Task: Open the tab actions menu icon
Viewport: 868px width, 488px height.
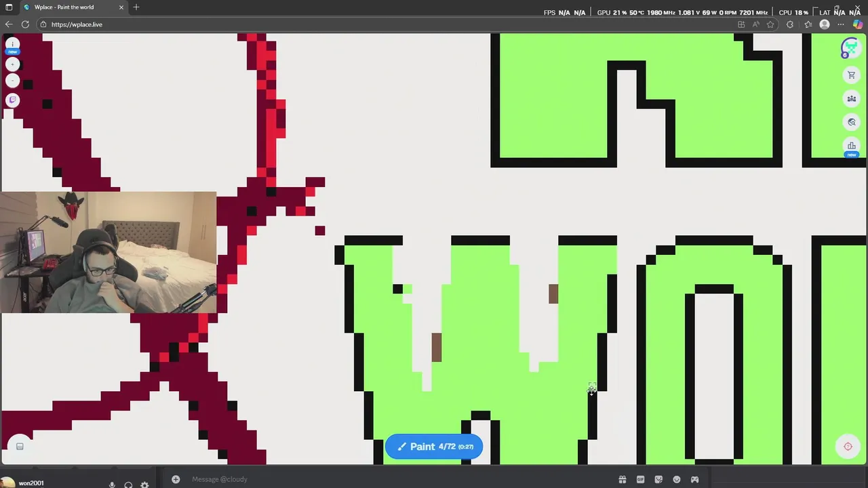Action: pos(9,7)
